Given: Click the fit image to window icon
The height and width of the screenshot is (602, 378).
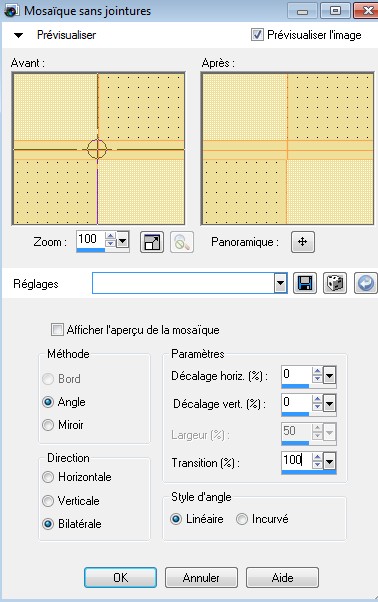Looking at the screenshot, I should pos(152,242).
